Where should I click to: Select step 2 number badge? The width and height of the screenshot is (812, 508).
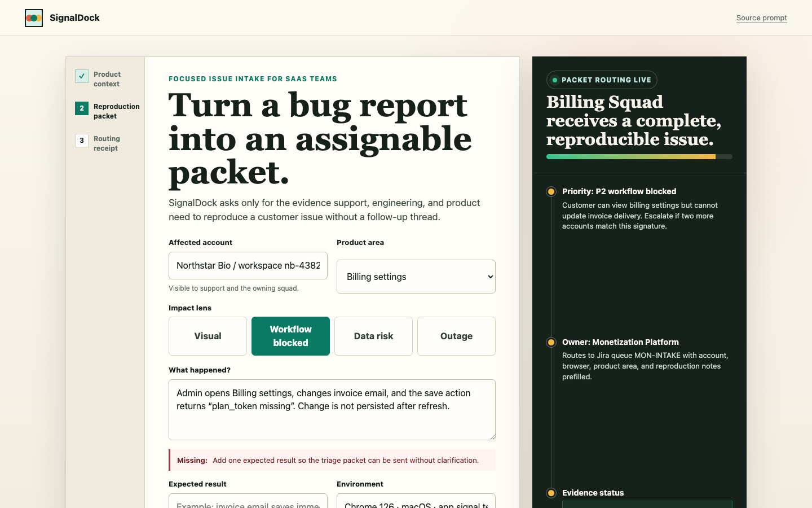click(82, 108)
